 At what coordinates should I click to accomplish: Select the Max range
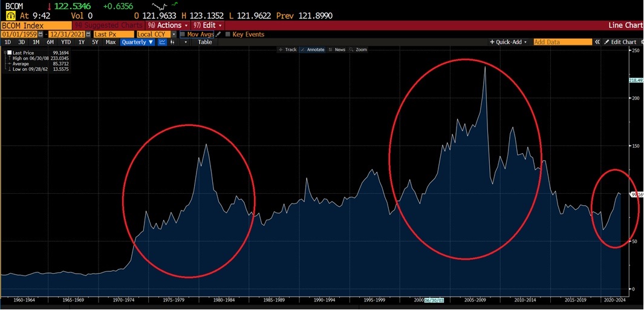[x=111, y=42]
